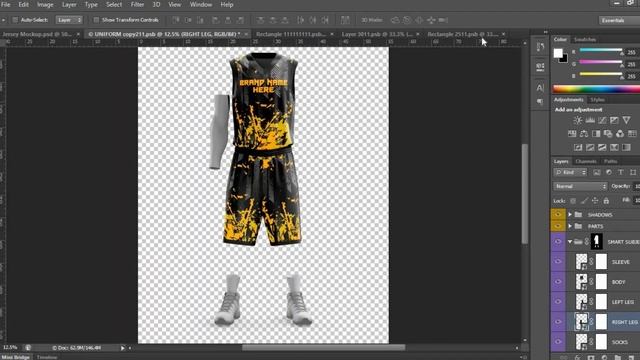Click the zoom percentage field
The image size is (640, 360).
tap(10, 347)
